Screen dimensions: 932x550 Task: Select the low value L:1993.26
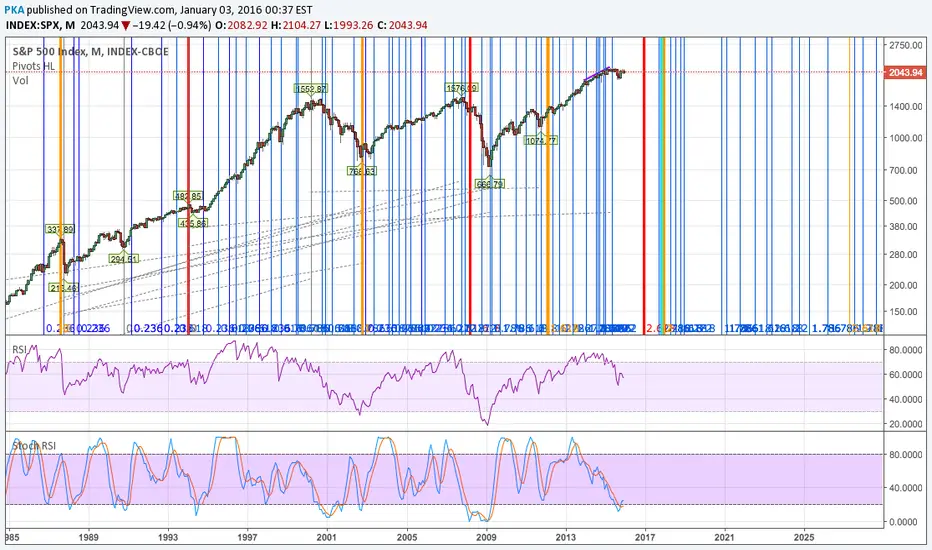[348, 26]
